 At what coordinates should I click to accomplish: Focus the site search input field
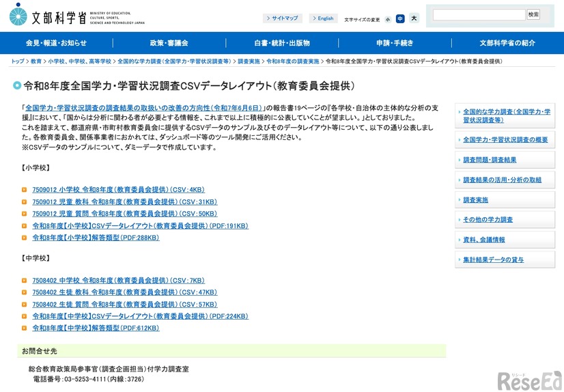point(479,15)
